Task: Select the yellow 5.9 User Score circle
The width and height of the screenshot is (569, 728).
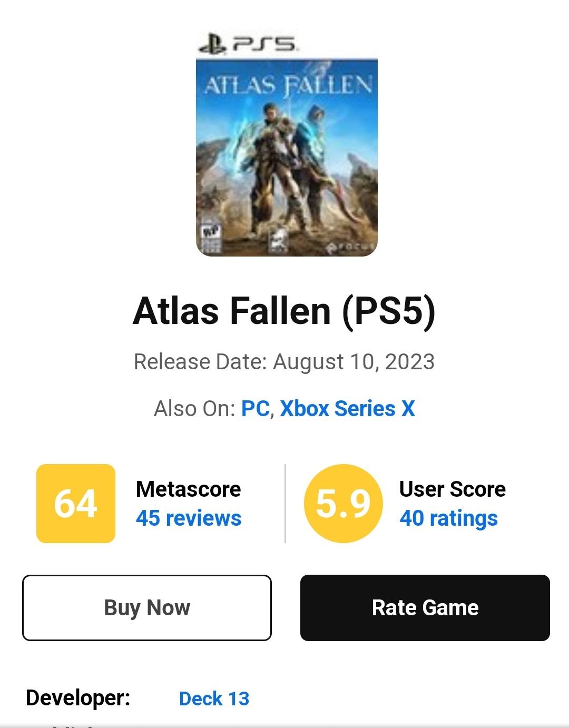Action: (x=343, y=503)
